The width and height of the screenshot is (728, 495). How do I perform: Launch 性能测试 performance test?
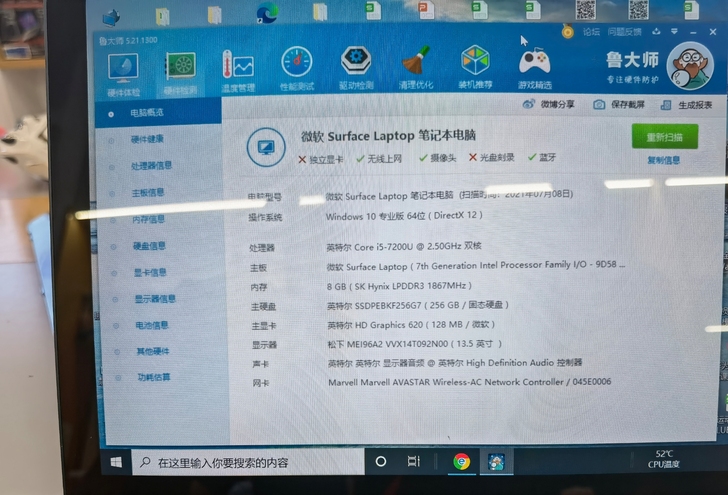pyautogui.click(x=297, y=68)
